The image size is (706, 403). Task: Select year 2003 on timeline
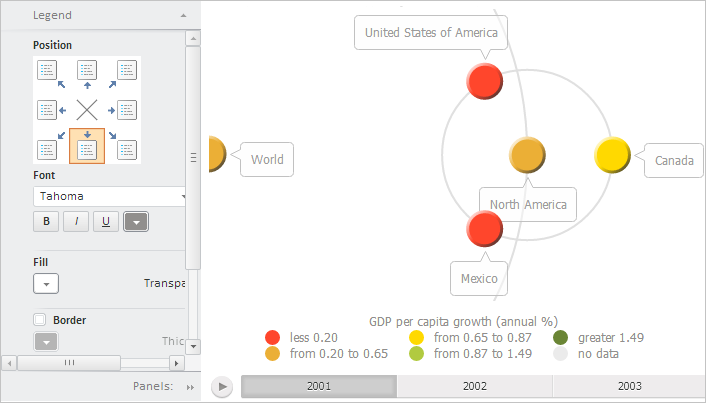[628, 386]
